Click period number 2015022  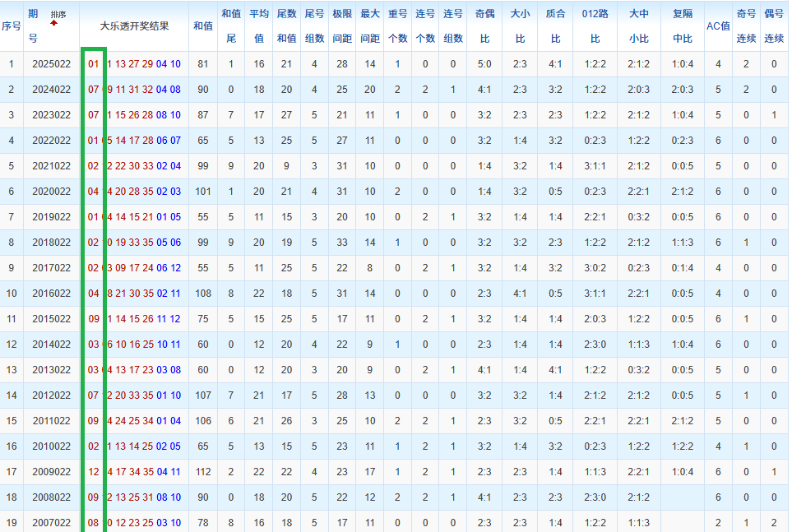point(52,319)
